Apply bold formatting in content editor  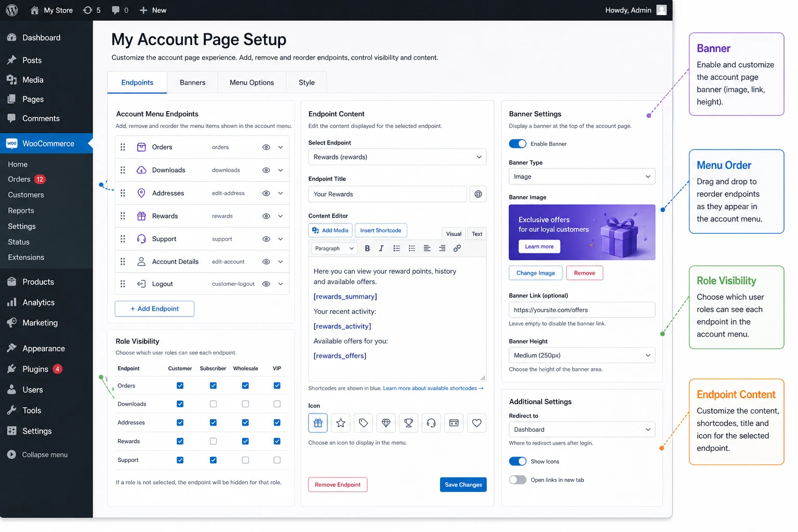(x=367, y=248)
